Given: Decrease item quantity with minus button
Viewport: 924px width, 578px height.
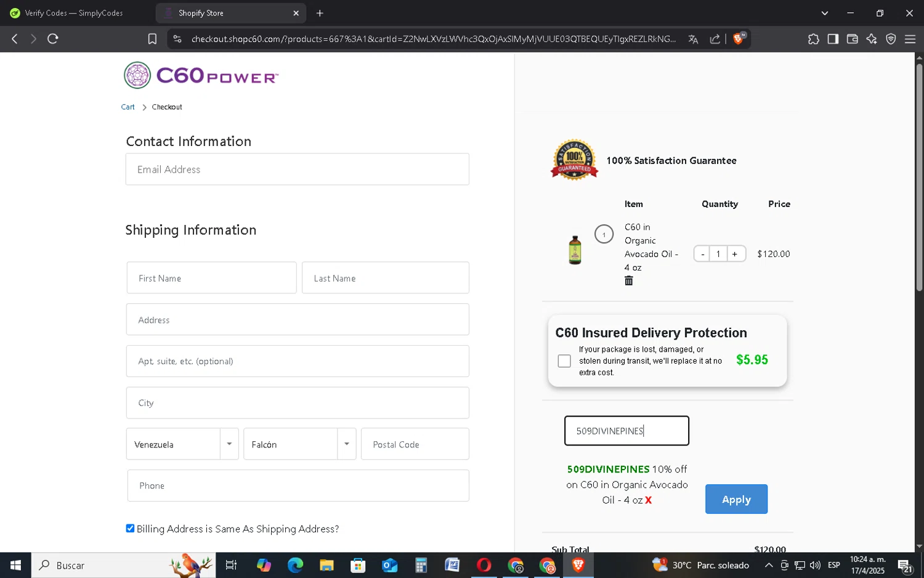Looking at the screenshot, I should (x=702, y=254).
